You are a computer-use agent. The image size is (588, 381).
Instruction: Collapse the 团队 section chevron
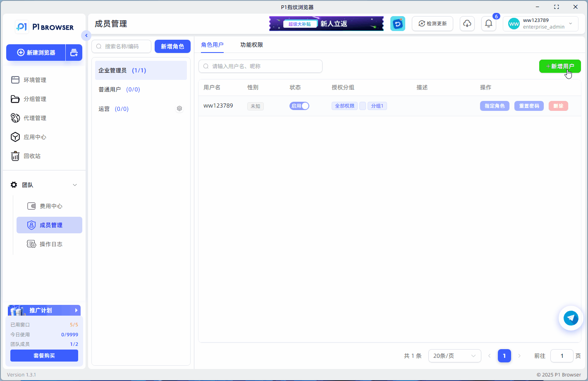74,185
